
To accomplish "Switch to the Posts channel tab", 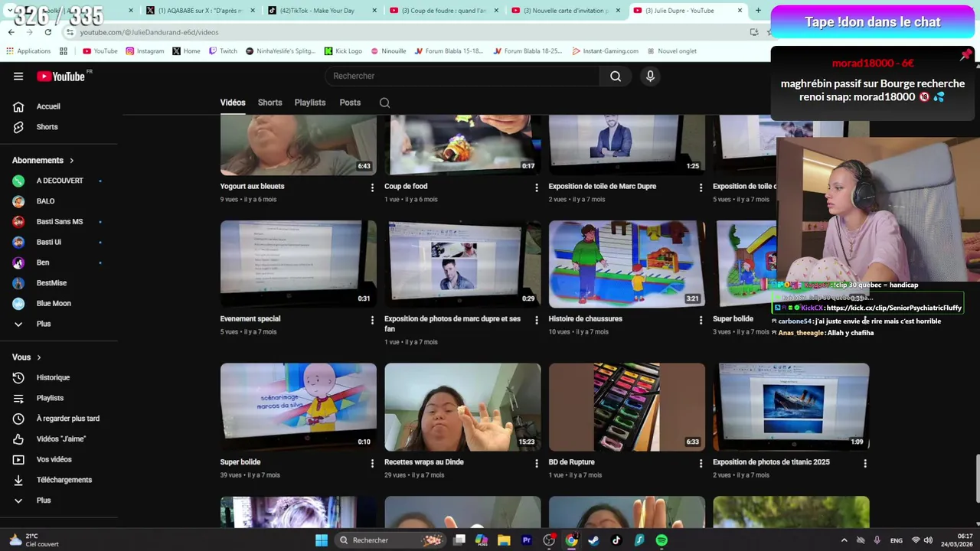I will pyautogui.click(x=350, y=103).
